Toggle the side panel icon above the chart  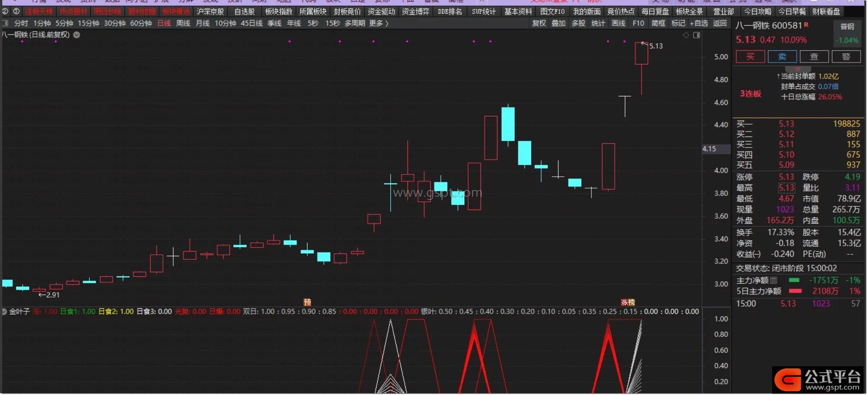click(x=697, y=35)
